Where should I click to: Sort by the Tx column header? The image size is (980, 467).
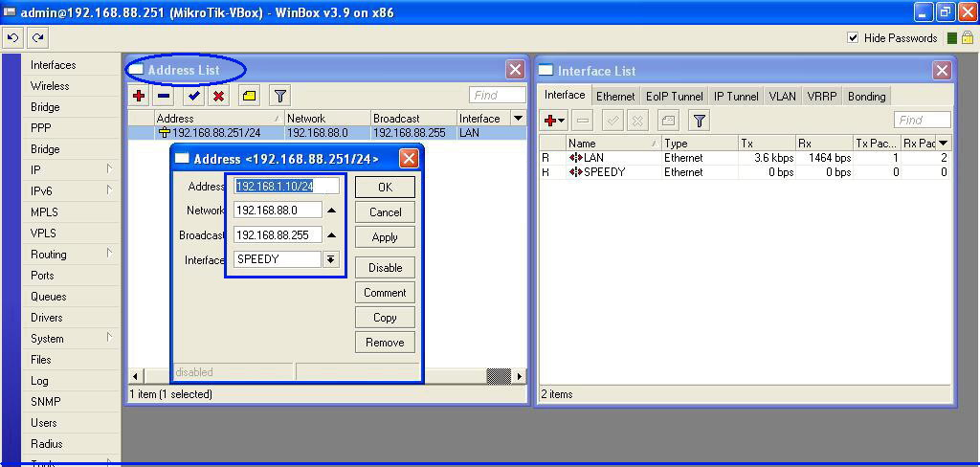click(767, 144)
